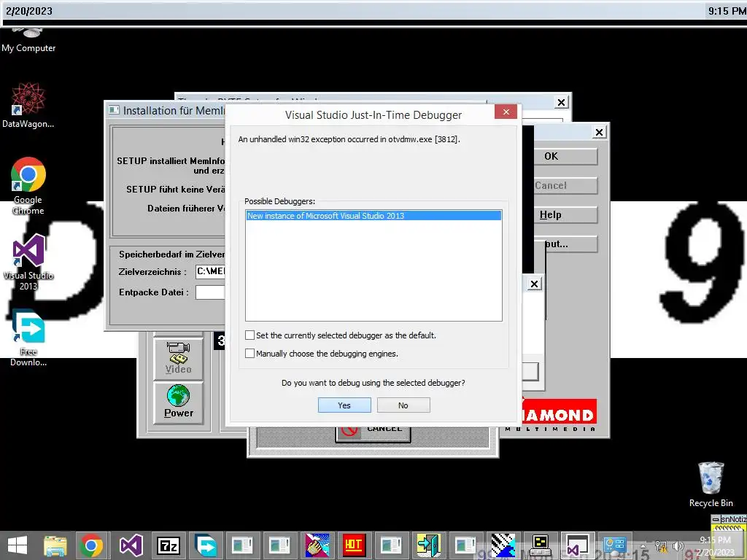Click the taskbar clock showing 9:15 PM
The height and width of the screenshot is (560, 747).
tap(715, 545)
